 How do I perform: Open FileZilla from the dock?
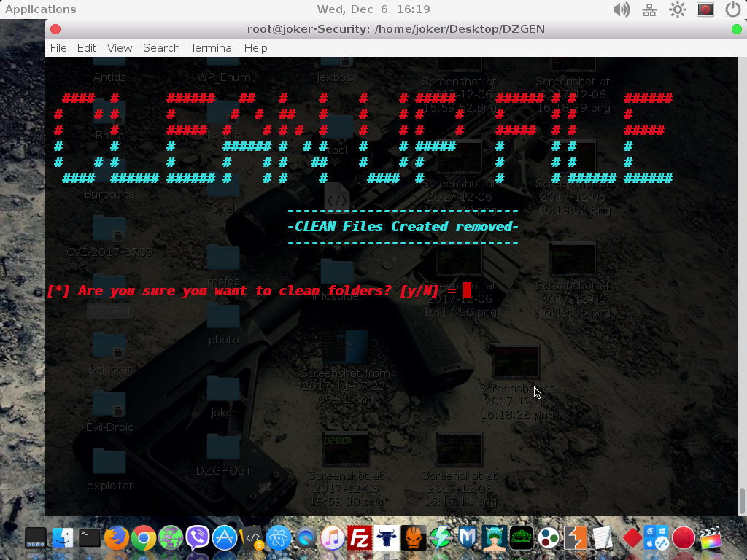click(x=359, y=538)
